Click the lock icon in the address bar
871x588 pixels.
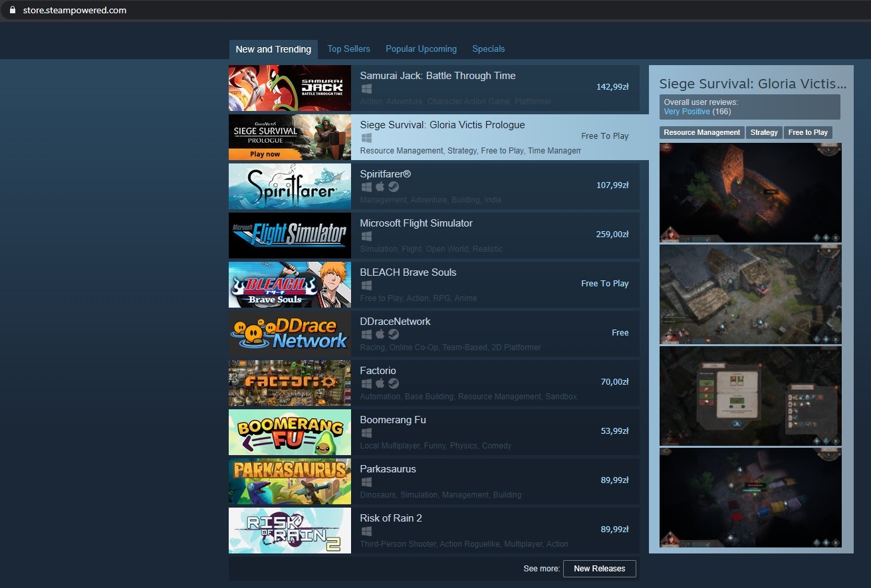click(x=11, y=10)
